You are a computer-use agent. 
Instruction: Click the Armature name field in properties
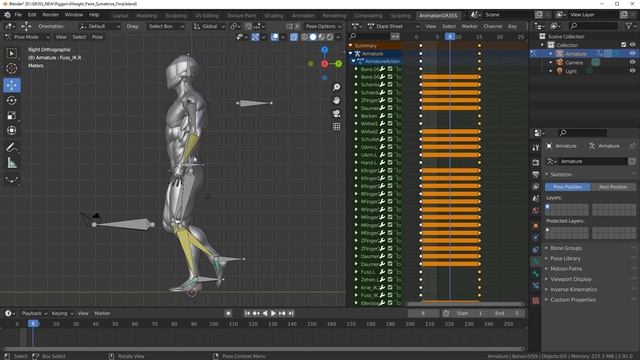pyautogui.click(x=593, y=162)
